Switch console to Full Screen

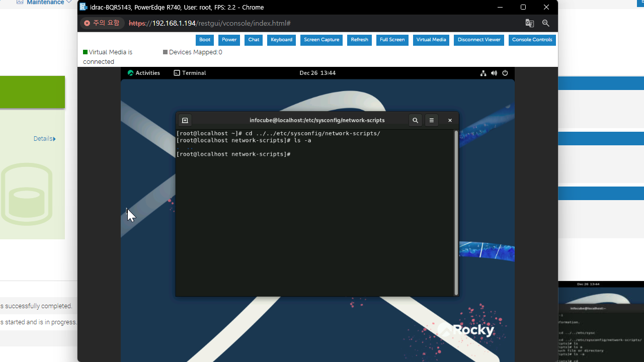(392, 40)
